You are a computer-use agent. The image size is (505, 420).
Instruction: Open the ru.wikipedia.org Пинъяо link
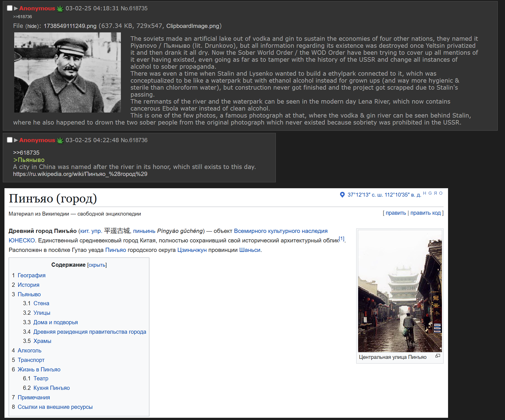pyautogui.click(x=80, y=174)
